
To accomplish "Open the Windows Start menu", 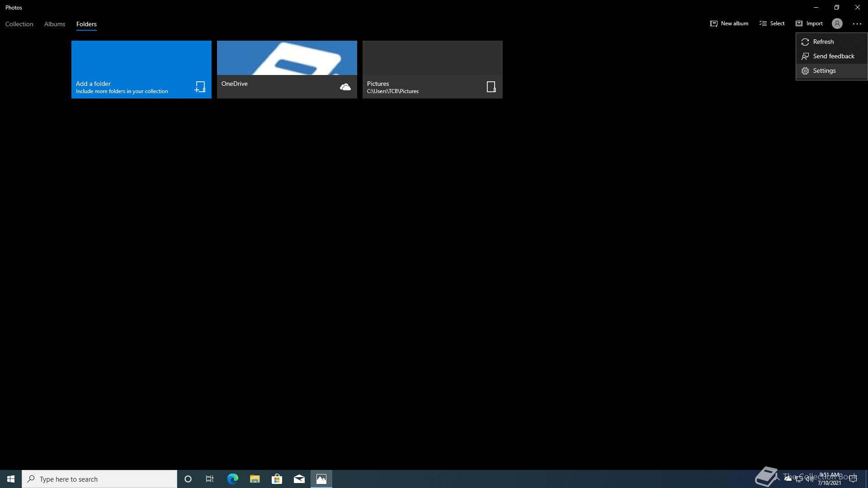I will (11, 479).
